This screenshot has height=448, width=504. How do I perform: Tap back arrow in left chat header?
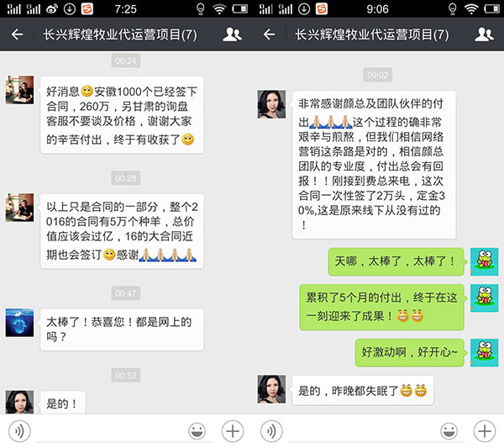pos(17,34)
